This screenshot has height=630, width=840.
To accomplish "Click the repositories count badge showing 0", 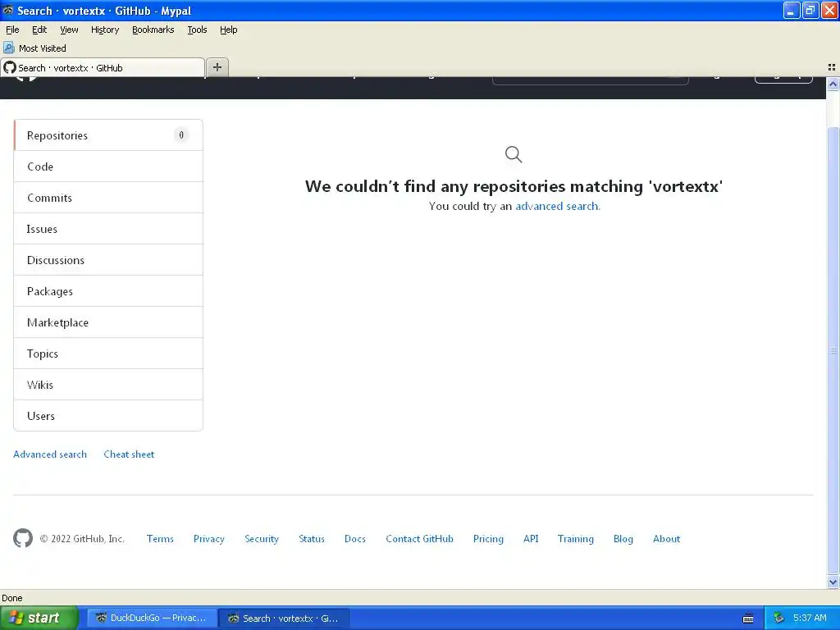I will (x=181, y=135).
